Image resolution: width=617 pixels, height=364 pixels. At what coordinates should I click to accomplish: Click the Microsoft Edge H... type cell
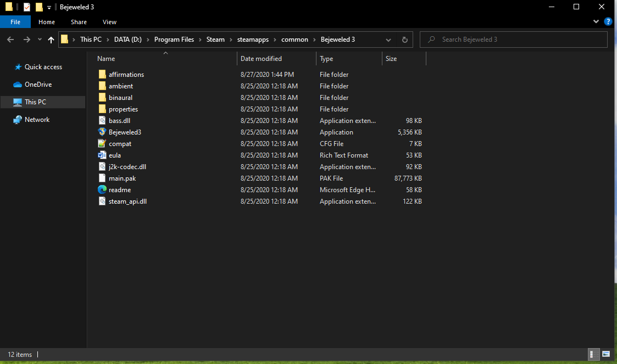point(347,190)
